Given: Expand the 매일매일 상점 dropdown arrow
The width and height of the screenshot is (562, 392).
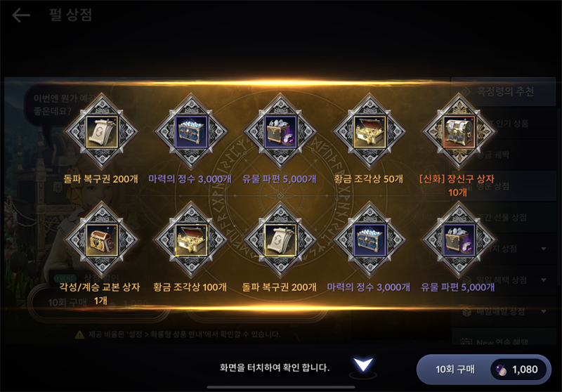Looking at the screenshot, I should (x=544, y=311).
